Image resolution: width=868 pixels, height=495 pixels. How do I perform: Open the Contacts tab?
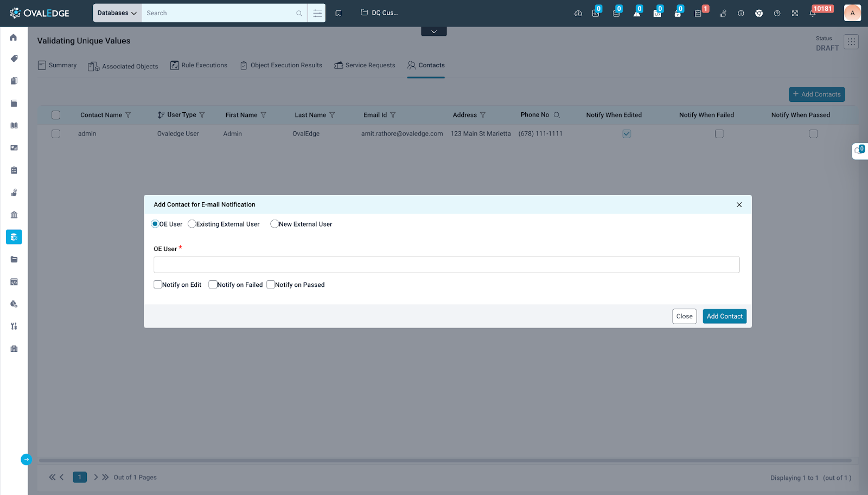[426, 66]
